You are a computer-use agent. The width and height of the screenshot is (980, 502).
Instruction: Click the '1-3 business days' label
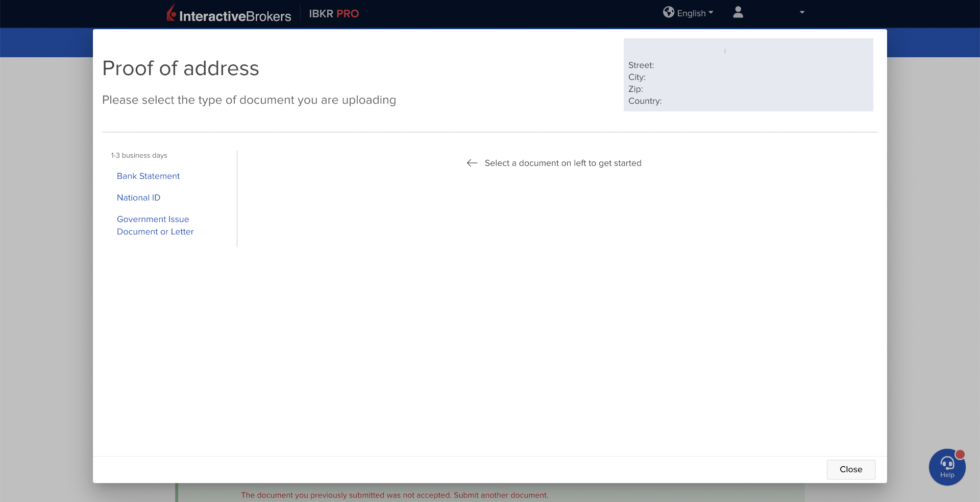pyautogui.click(x=139, y=155)
